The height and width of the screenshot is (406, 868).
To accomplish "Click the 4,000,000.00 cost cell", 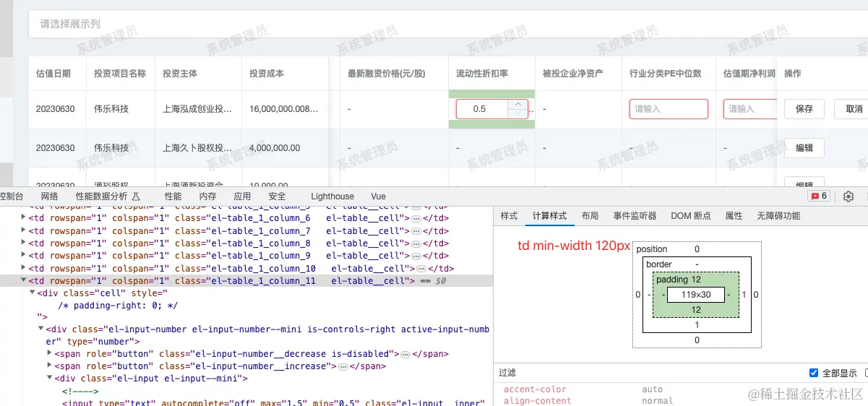I will coord(275,148).
